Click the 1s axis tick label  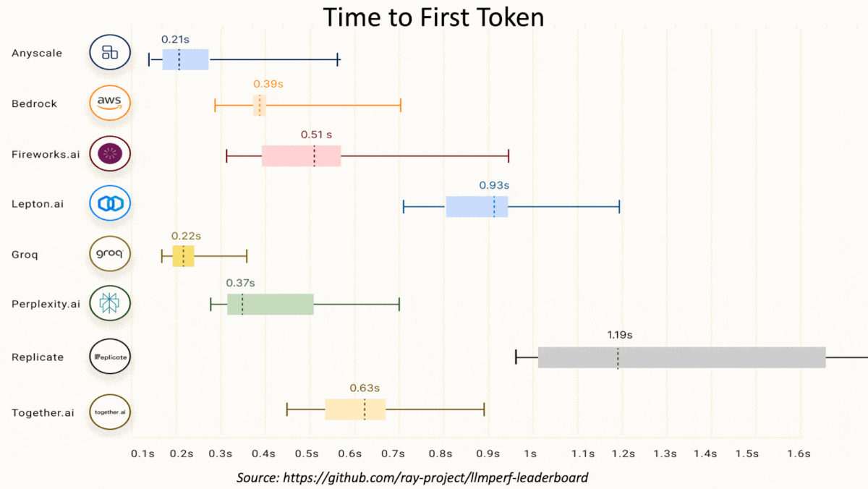pyautogui.click(x=530, y=454)
